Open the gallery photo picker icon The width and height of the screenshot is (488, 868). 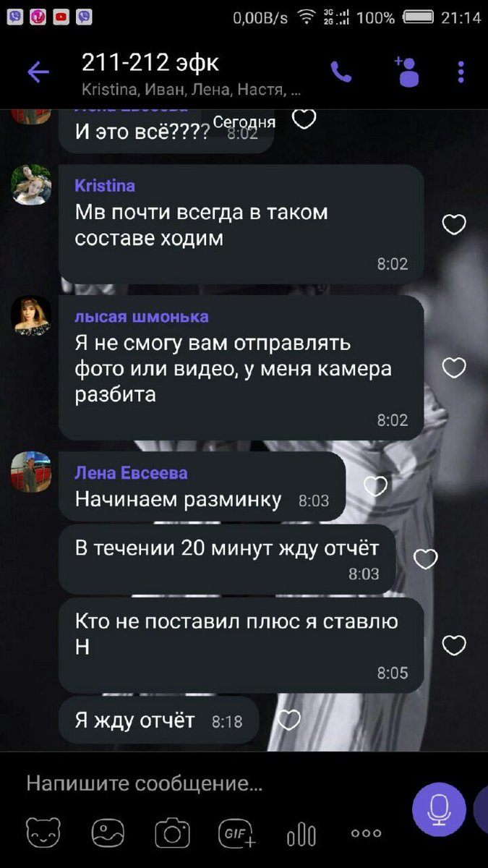tap(108, 833)
